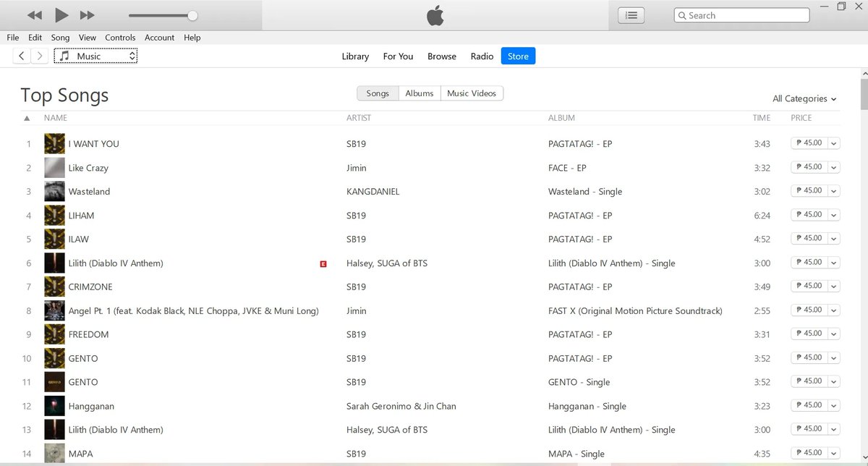Select the Albums segment button
Image resolution: width=868 pixels, height=466 pixels.
coord(420,93)
